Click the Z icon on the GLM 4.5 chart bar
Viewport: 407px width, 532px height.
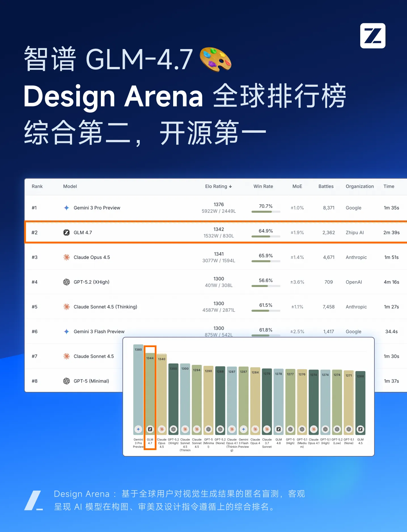pos(360,429)
